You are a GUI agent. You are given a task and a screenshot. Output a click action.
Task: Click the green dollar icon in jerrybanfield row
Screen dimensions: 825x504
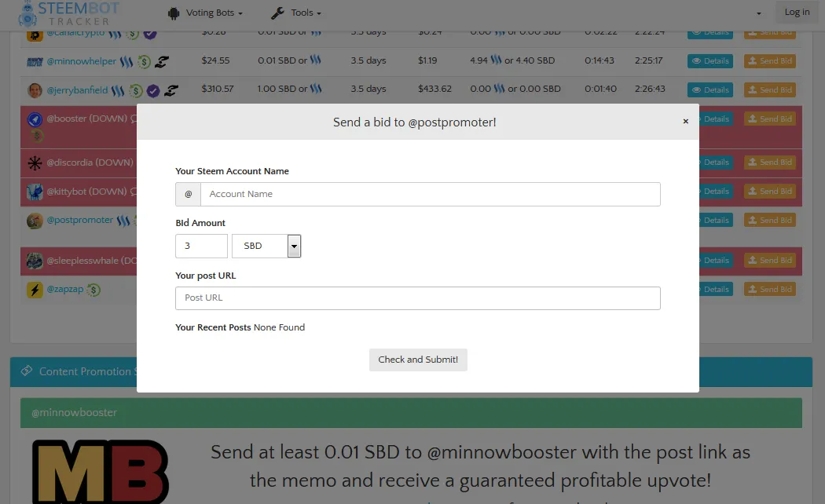click(x=136, y=91)
